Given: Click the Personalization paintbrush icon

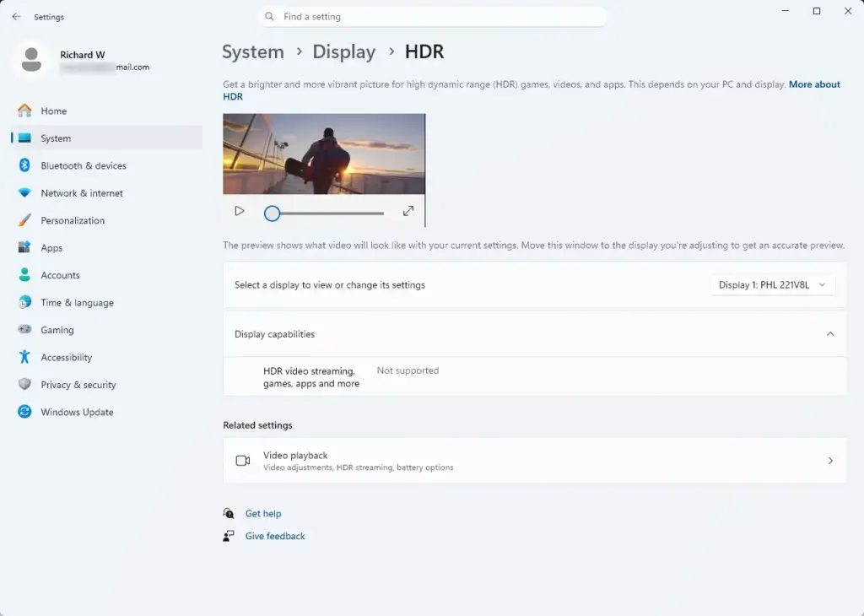Looking at the screenshot, I should coord(24,220).
